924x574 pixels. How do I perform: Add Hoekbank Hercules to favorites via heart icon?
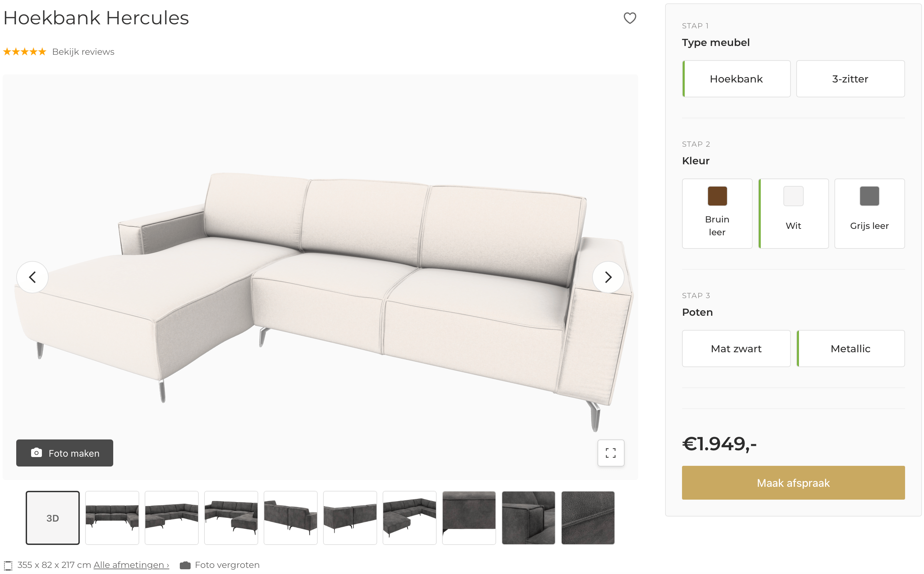tap(630, 18)
